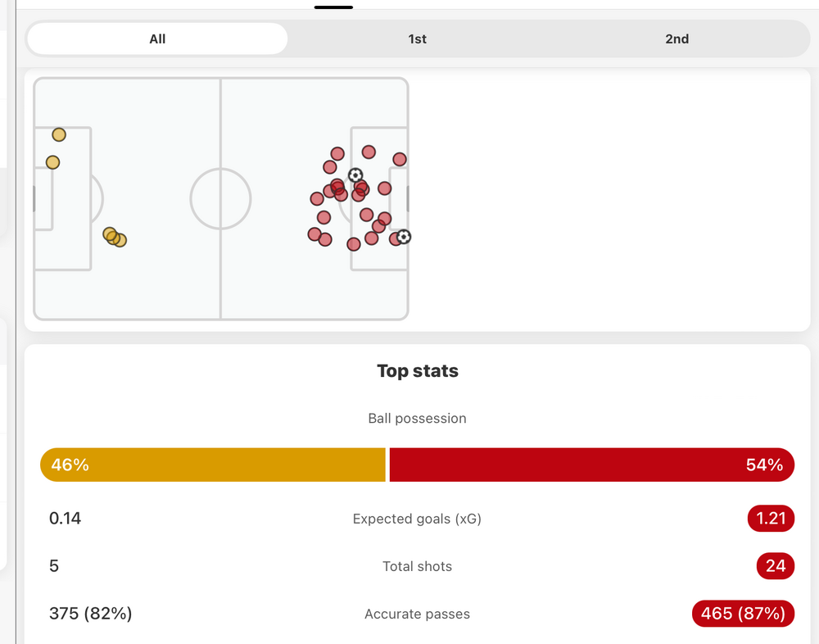Switch to the 2nd half tab

point(676,39)
